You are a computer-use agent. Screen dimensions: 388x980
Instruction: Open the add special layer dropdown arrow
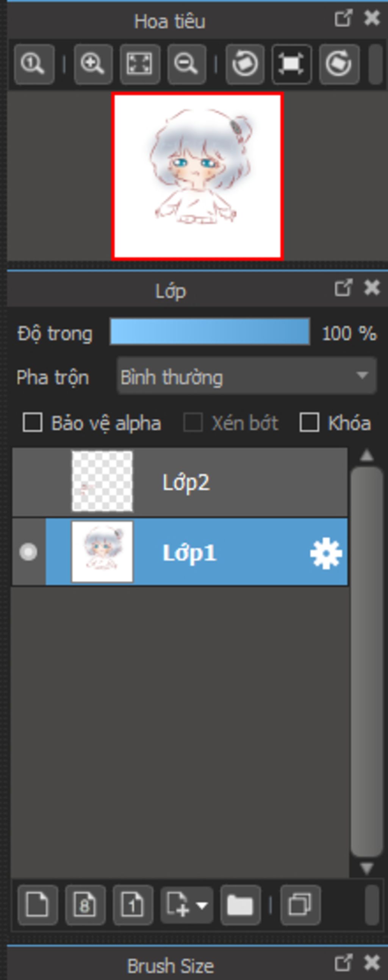click(x=202, y=905)
